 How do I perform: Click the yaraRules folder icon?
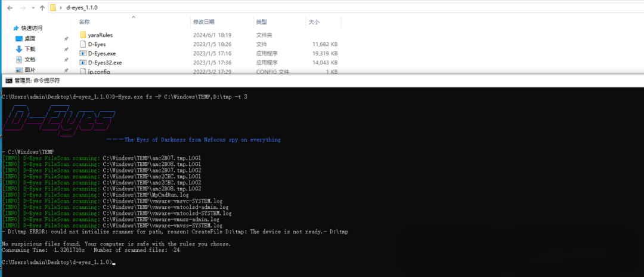point(82,35)
